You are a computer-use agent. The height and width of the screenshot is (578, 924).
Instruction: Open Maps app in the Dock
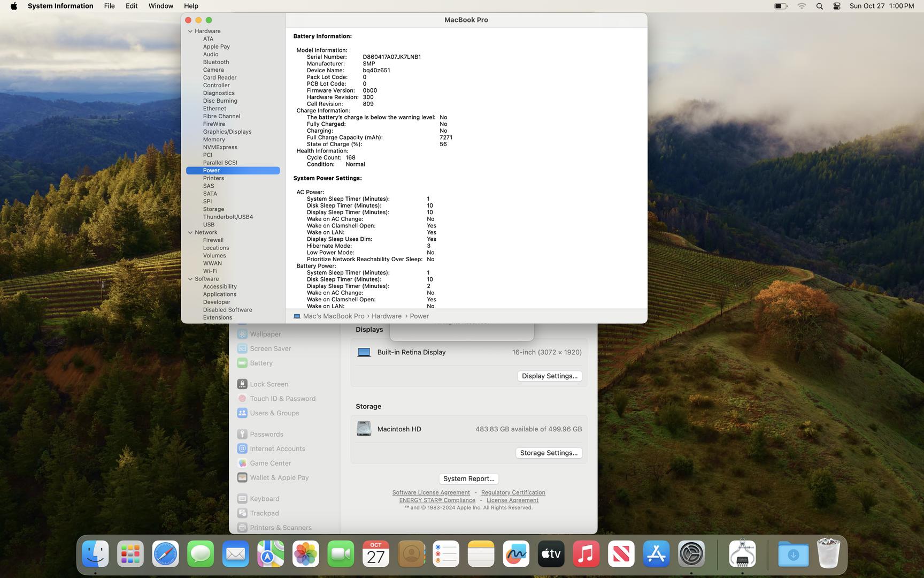pos(271,554)
